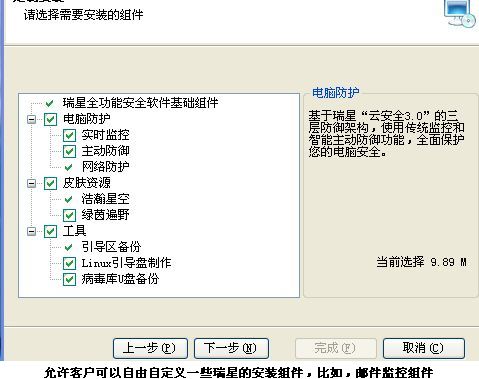The width and height of the screenshot is (479, 379).
Task: Click the 云安全3.0 description paragraph
Action: (x=386, y=134)
